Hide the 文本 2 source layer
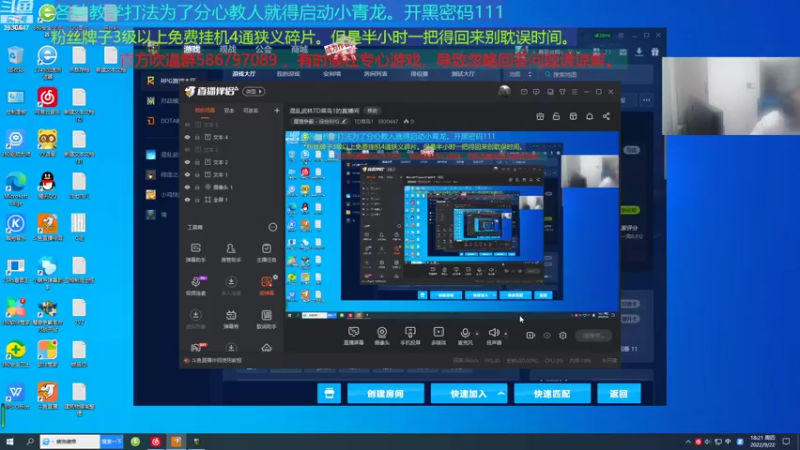Viewport: 800px width, 450px height. point(187,162)
